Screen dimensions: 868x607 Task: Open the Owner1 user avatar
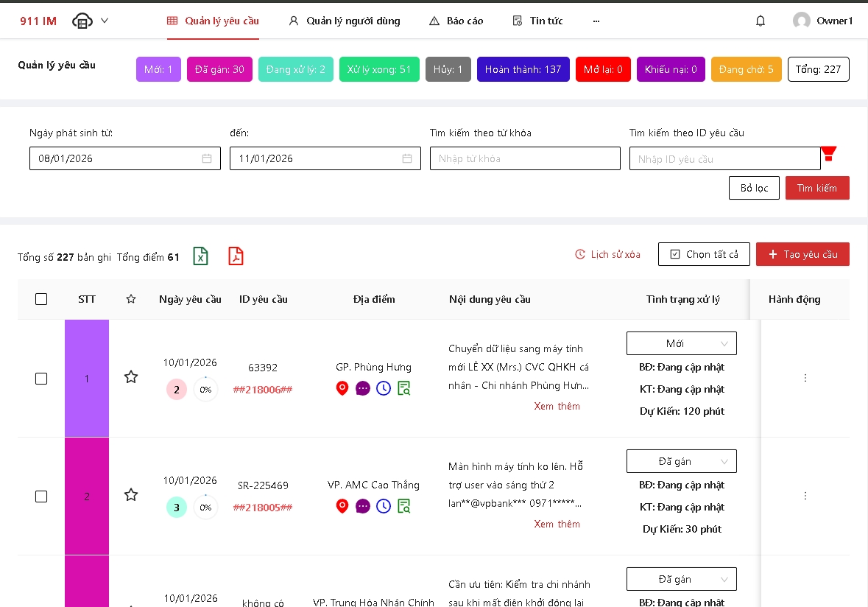click(x=801, y=21)
